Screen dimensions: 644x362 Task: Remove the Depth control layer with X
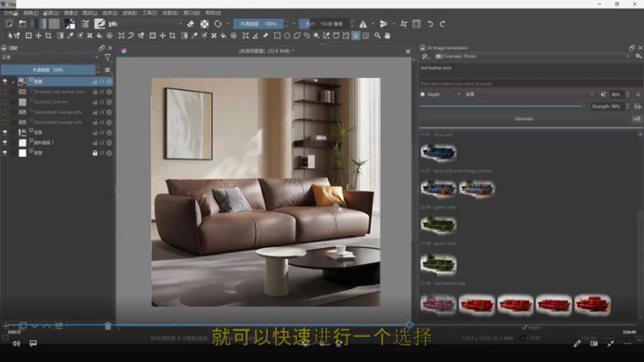[637, 94]
